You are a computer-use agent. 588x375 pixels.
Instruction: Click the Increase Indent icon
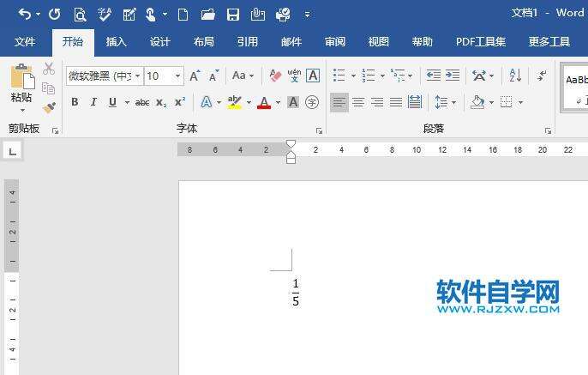coord(453,76)
